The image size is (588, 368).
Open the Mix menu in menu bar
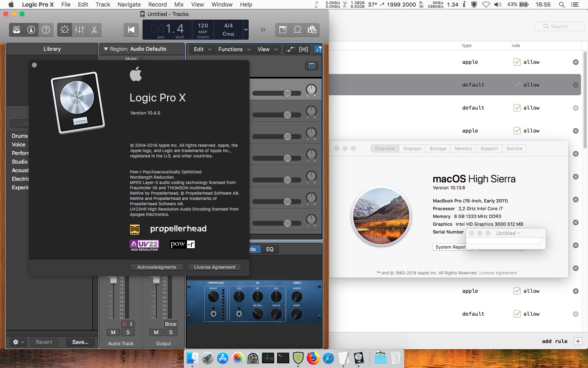(x=179, y=4)
